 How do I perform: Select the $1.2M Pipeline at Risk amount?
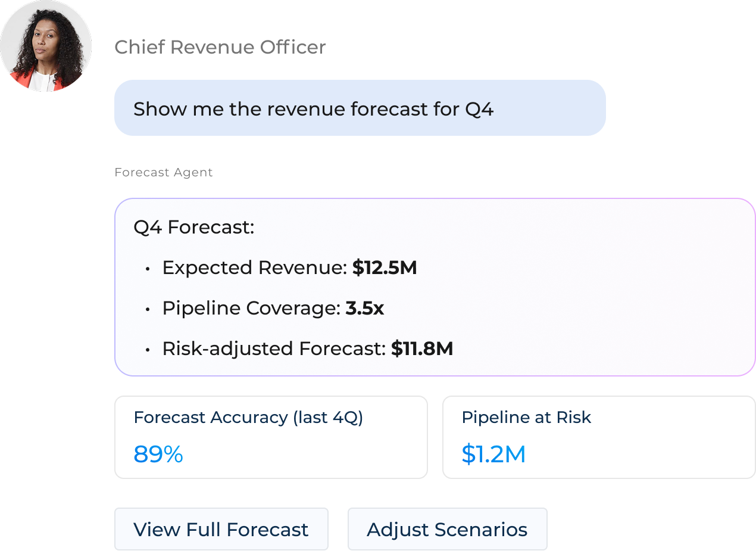pos(493,455)
